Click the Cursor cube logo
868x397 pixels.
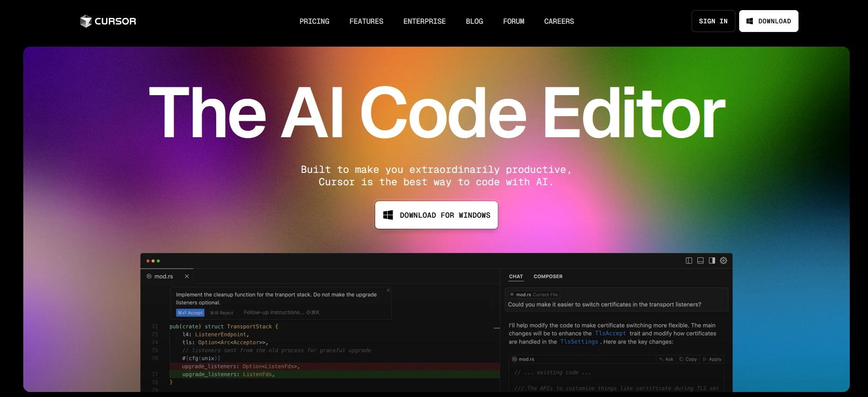pos(85,21)
